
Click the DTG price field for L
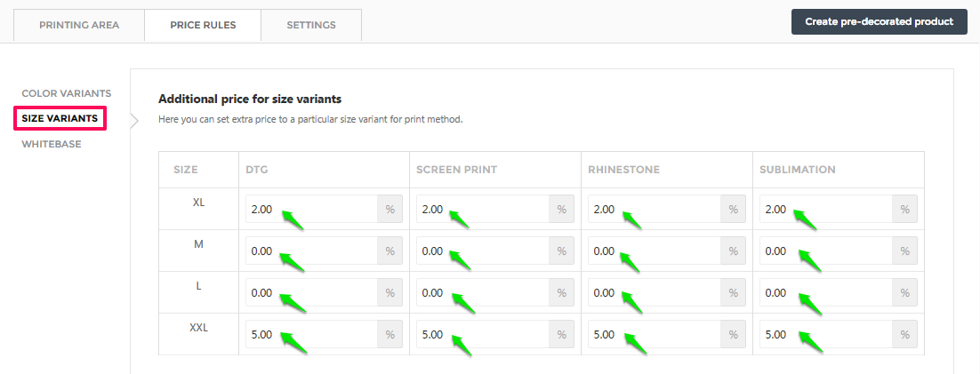(311, 292)
